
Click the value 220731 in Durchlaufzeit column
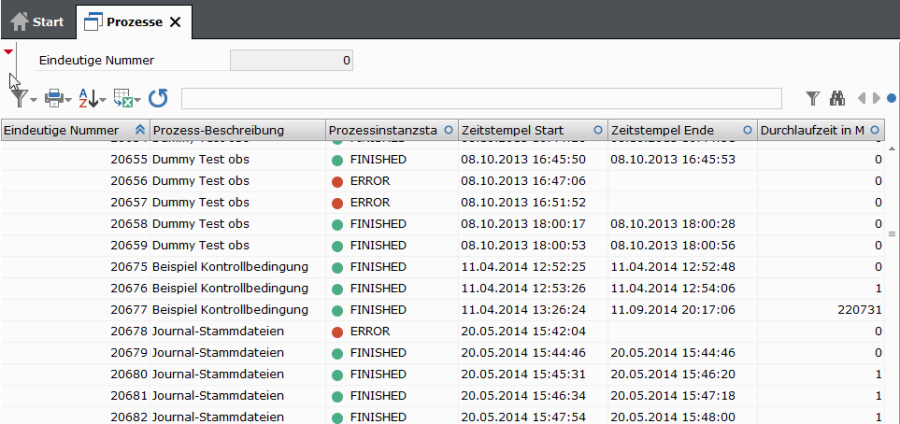coord(859,310)
